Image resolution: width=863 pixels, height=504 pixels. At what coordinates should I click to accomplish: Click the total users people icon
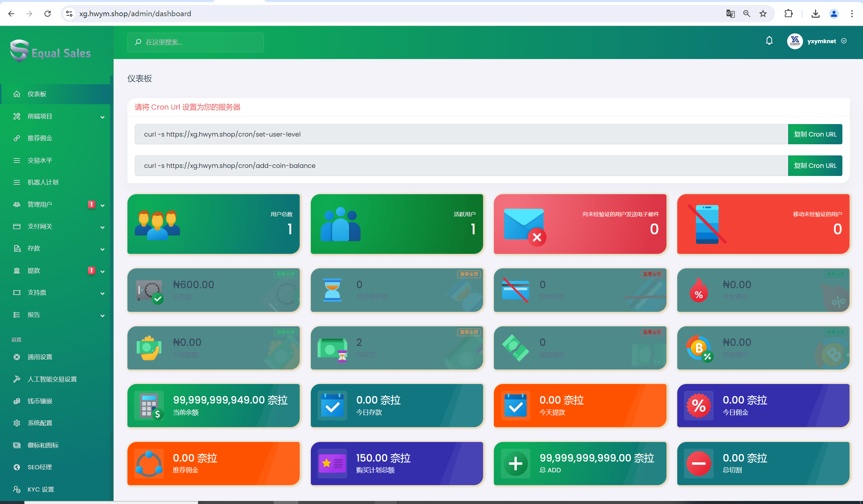157,224
